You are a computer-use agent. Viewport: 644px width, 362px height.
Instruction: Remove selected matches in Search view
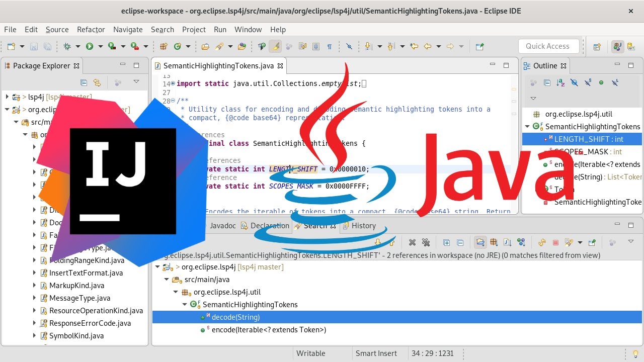[412, 242]
